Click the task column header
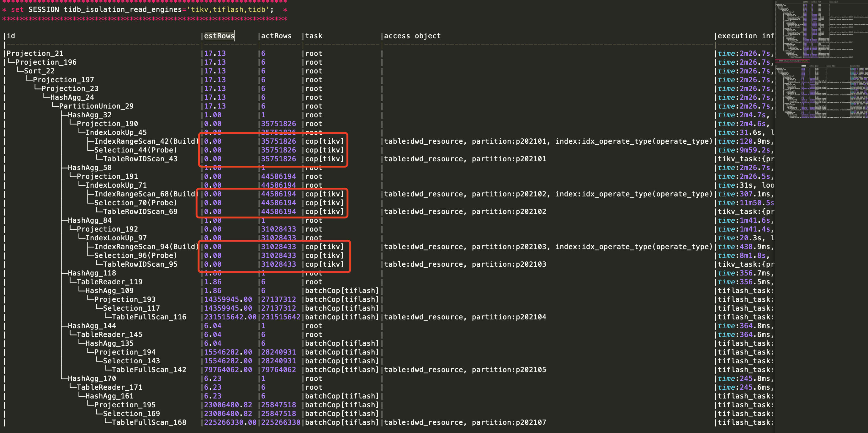The width and height of the screenshot is (868, 433). click(314, 36)
